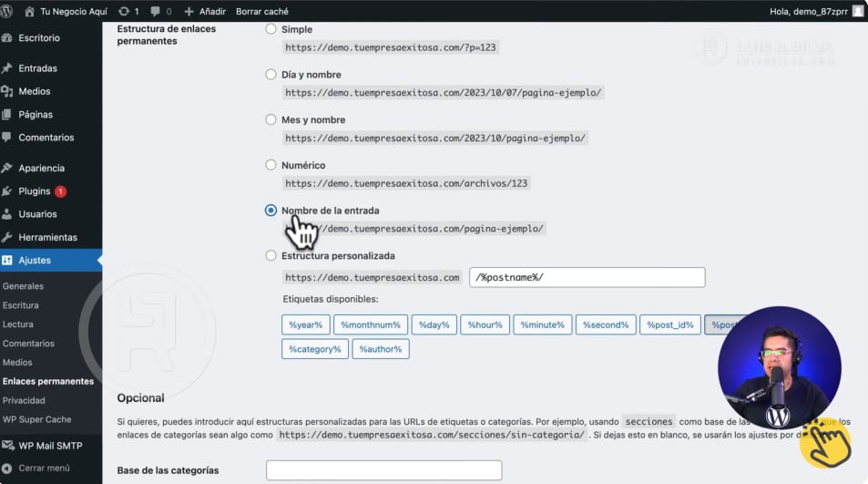The width and height of the screenshot is (868, 484).
Task: Expand the Añadir new content menu
Action: (x=204, y=11)
